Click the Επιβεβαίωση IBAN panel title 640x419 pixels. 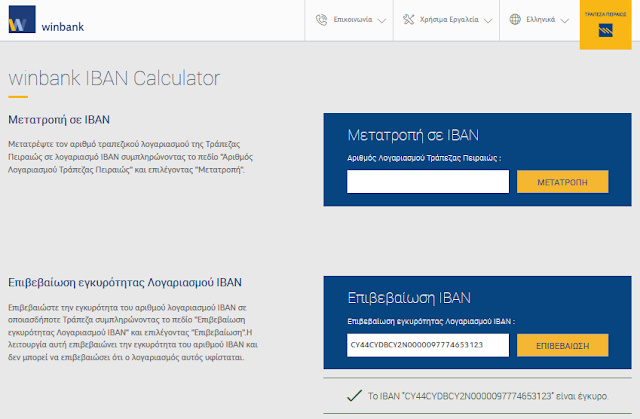pos(409,298)
